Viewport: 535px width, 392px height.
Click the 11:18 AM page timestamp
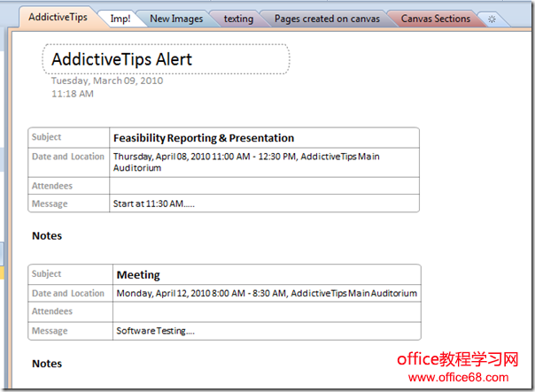click(x=73, y=93)
